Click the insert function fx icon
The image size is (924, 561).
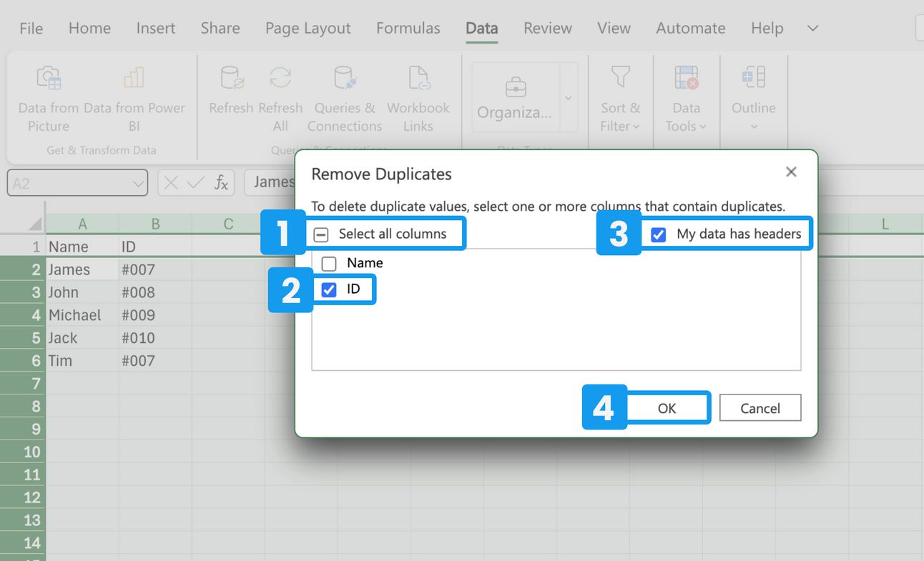click(222, 183)
